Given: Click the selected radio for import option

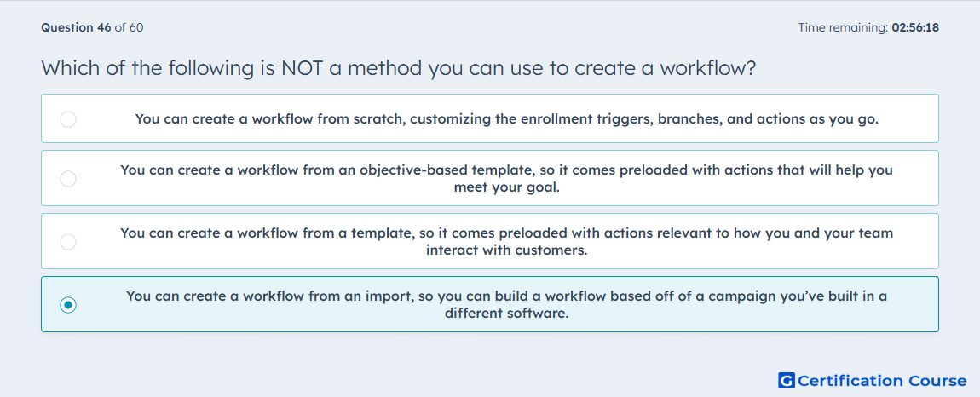Looking at the screenshot, I should (68, 305).
